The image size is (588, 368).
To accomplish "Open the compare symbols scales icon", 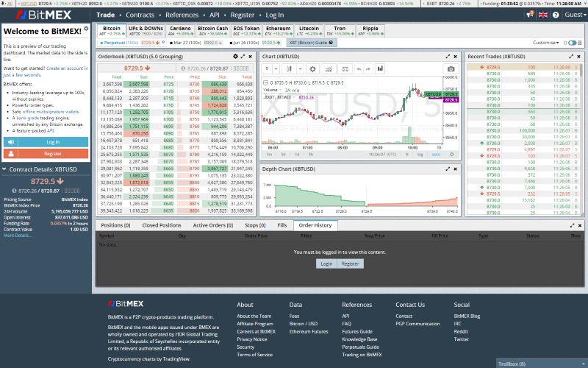I will point(345,68).
